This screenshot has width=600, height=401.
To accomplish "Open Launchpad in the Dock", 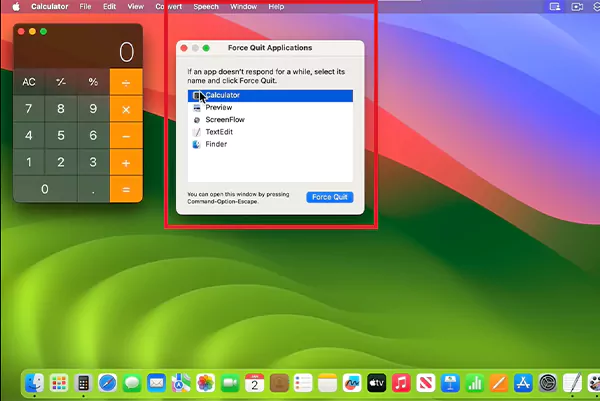I will point(59,383).
